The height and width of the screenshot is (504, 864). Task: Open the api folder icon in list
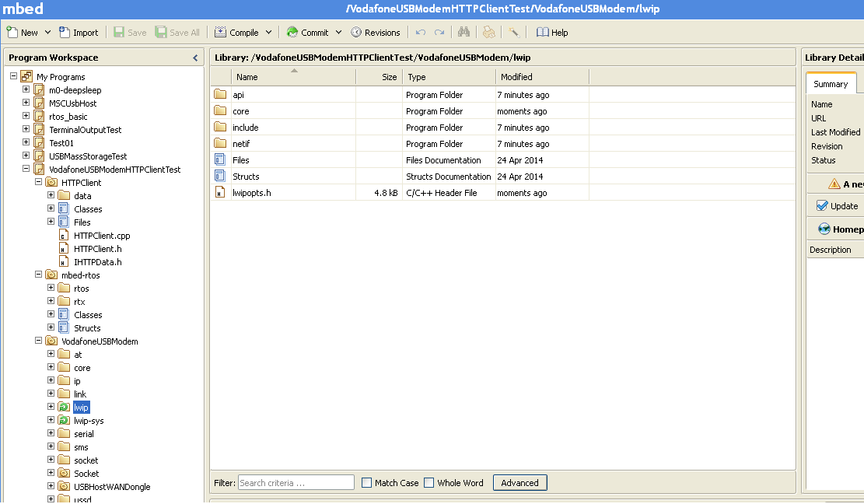(220, 94)
